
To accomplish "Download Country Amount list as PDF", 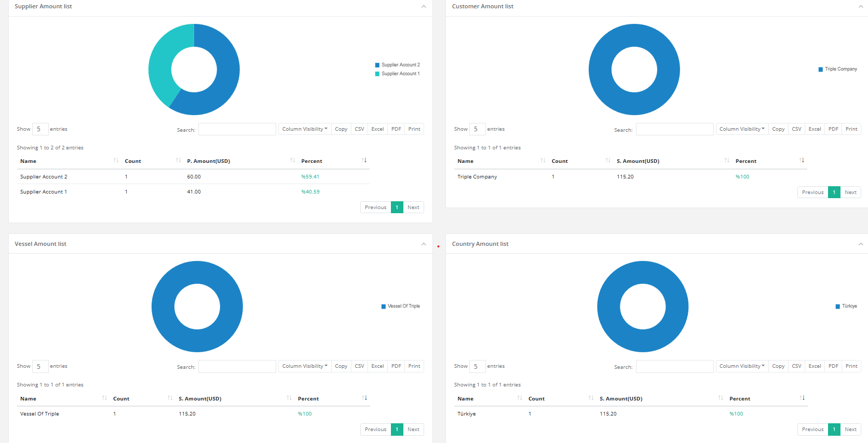I will 833,366.
